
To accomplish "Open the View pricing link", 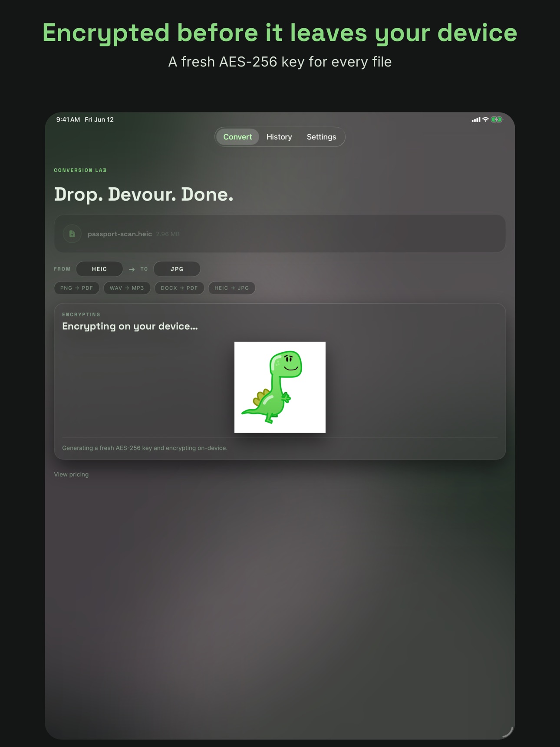I will coord(71,474).
